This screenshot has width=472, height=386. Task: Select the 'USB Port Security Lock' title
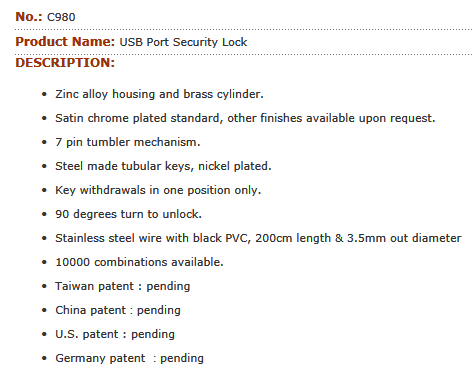pyautogui.click(x=183, y=42)
